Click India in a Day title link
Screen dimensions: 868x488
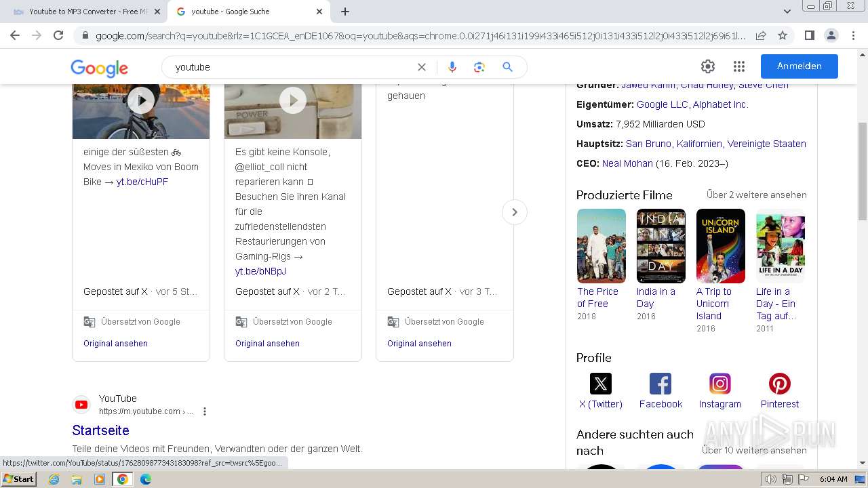[x=656, y=298]
